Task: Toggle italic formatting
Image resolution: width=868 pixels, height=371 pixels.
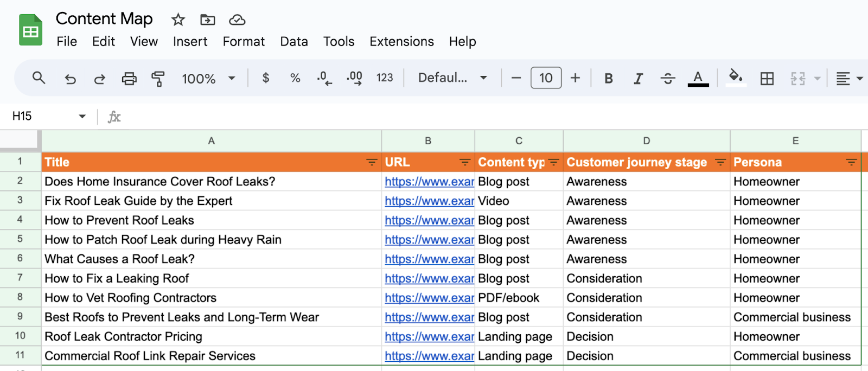Action: (x=639, y=79)
